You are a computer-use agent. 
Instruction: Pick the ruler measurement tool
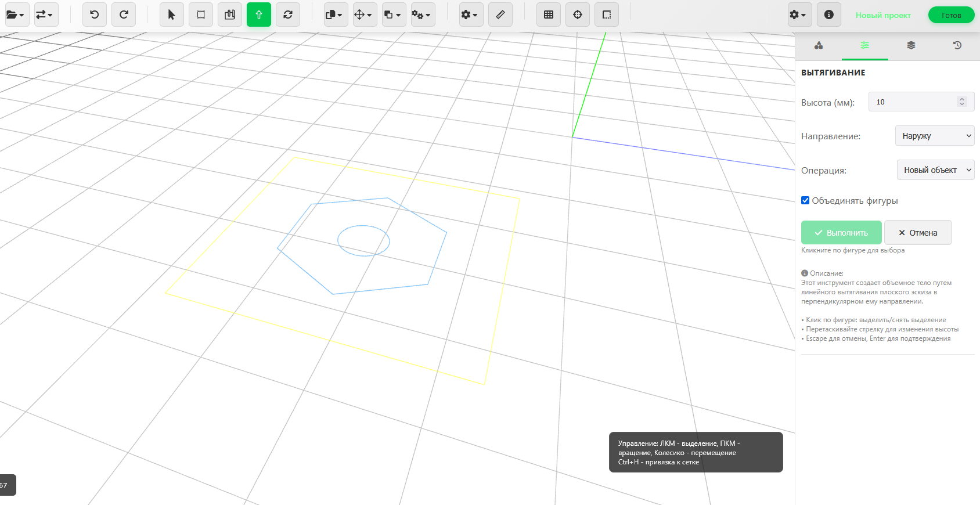[500, 15]
